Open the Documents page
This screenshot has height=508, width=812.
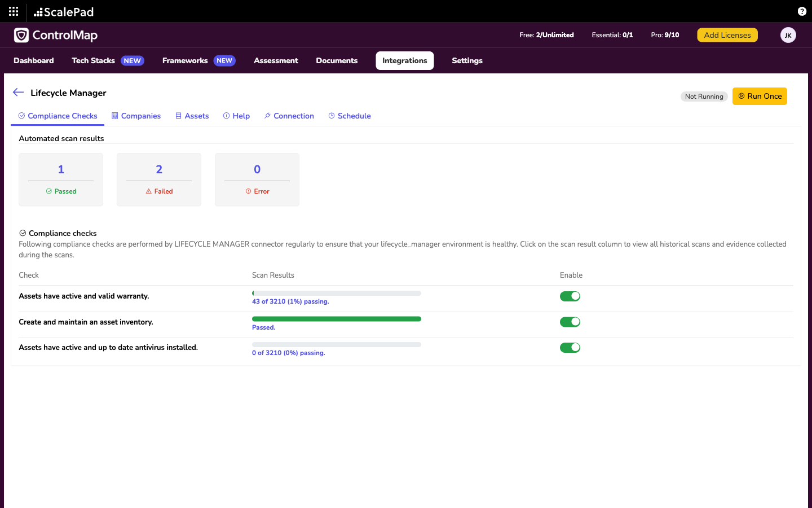337,60
